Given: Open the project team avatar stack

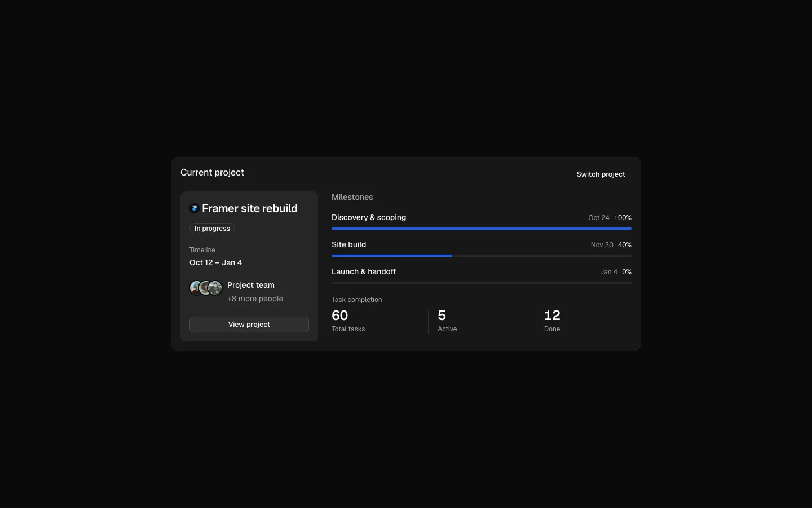Looking at the screenshot, I should [206, 288].
